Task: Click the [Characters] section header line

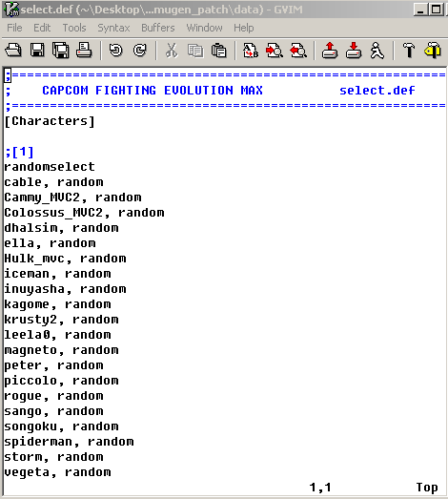Action: pos(50,121)
